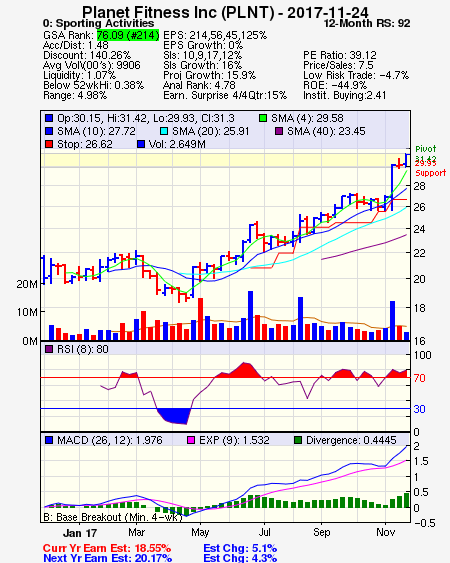Click the 'Avg Vol(00's): 9906' text
The image size is (450, 563).
92,65
